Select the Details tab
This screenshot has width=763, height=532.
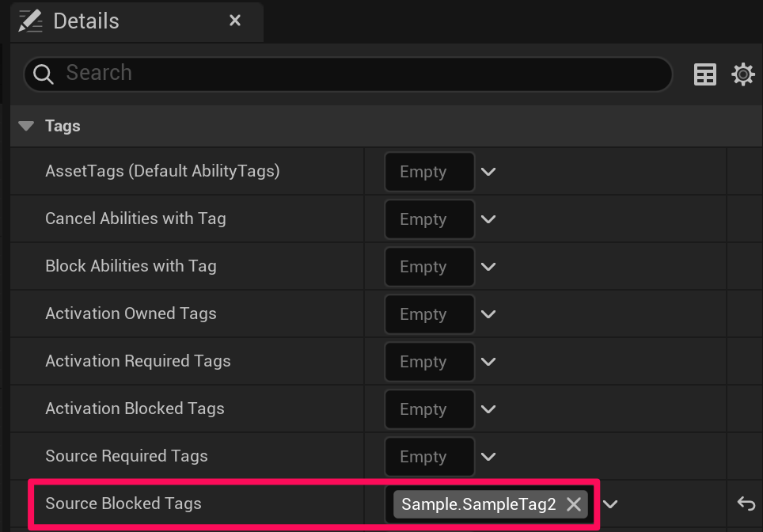point(86,21)
